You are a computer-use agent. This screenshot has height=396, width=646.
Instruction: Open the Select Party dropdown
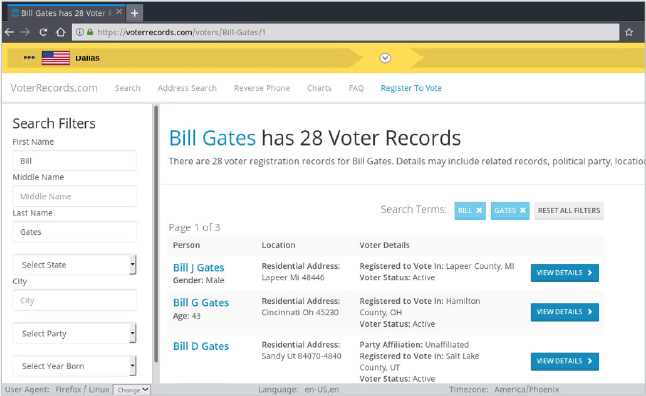[74, 333]
